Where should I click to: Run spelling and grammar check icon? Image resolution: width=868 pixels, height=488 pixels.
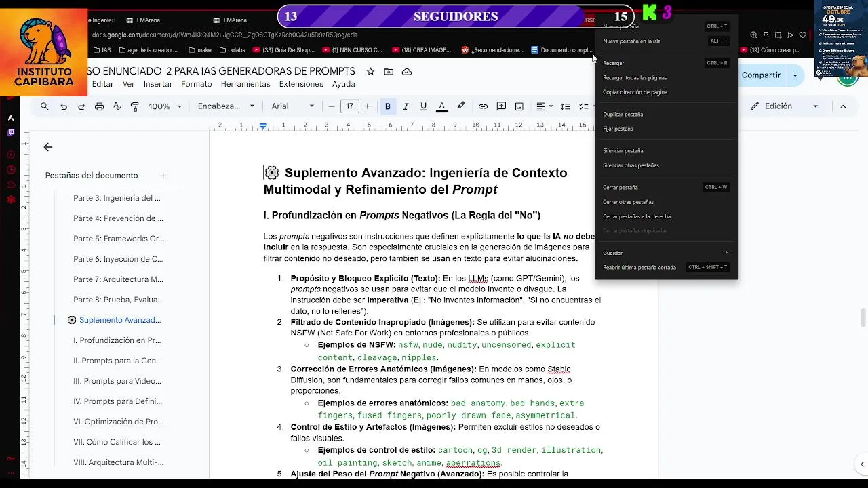point(117,106)
